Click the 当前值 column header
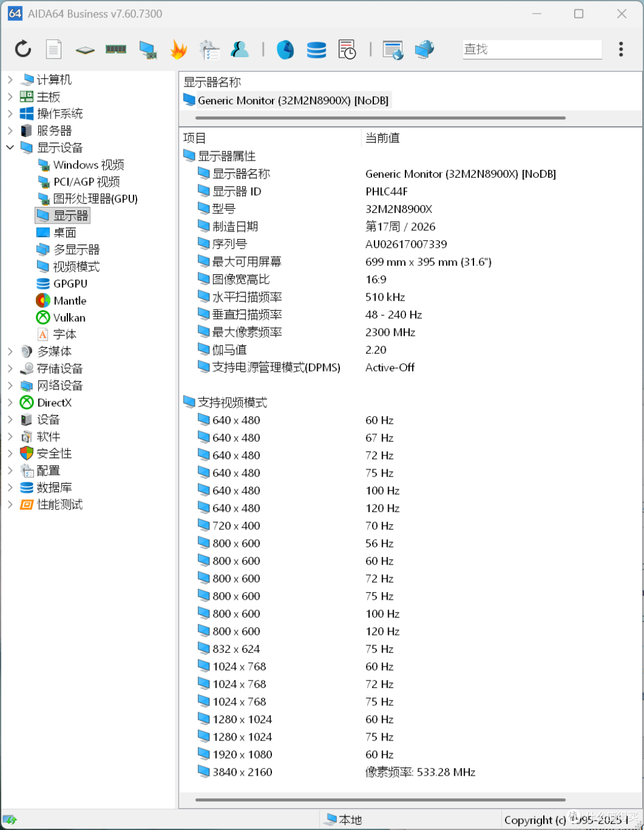This screenshot has width=644, height=830. 383,138
